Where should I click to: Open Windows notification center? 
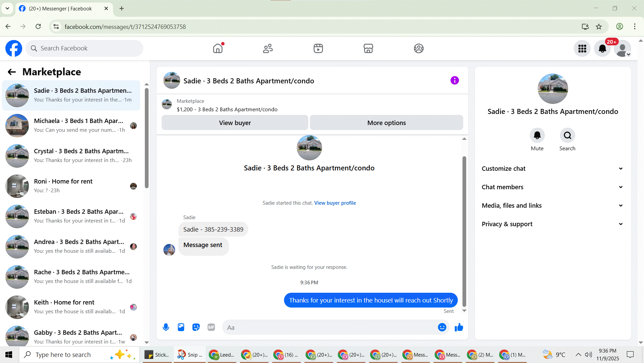[630, 355]
